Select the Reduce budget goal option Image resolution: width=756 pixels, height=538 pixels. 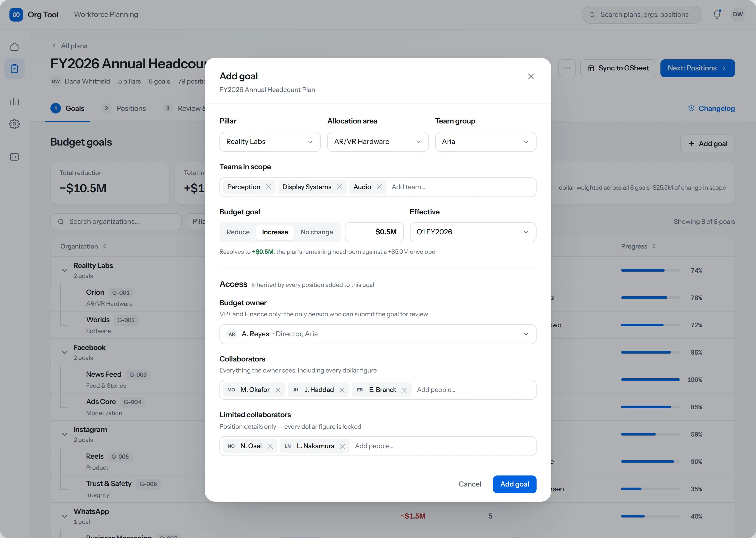coord(238,232)
